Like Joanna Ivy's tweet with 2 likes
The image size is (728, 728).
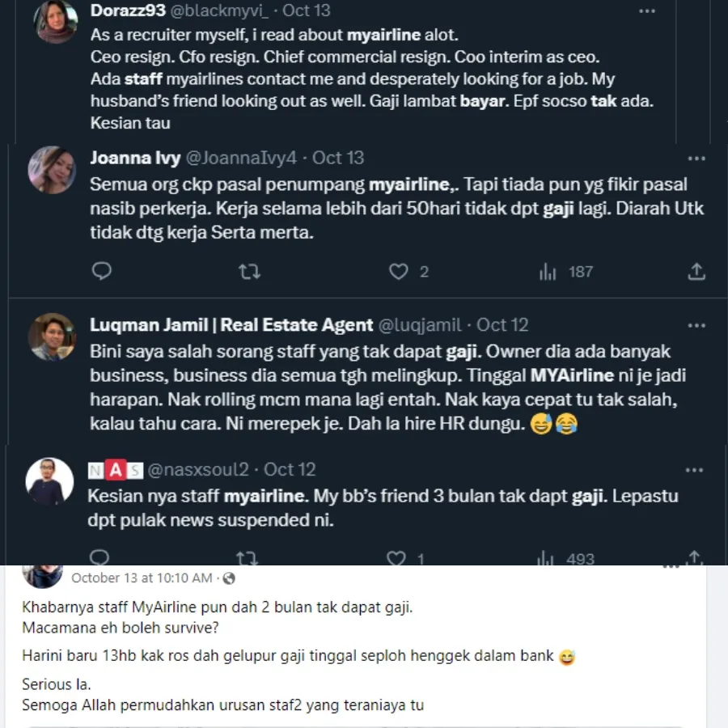pos(399,272)
